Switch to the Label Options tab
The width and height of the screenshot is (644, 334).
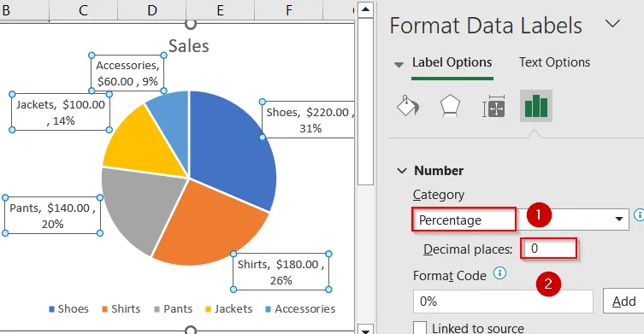point(452,62)
